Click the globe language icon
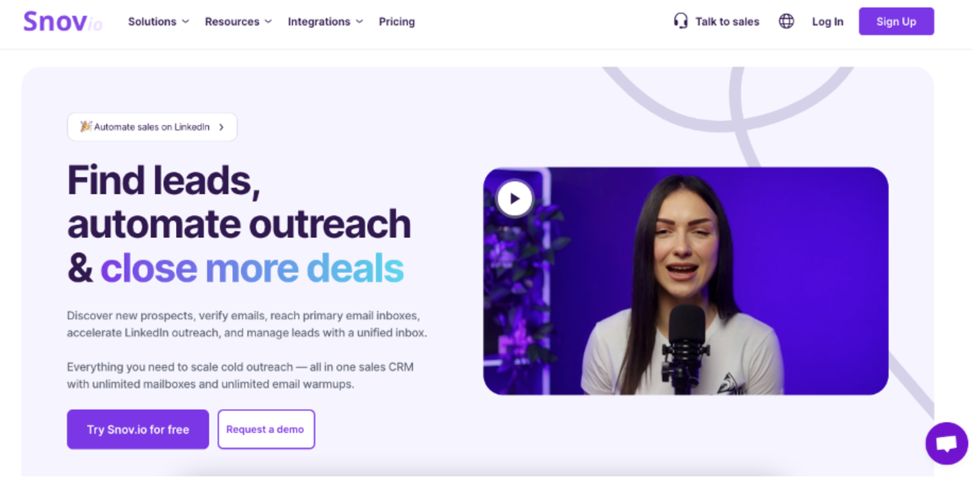 coord(786,21)
